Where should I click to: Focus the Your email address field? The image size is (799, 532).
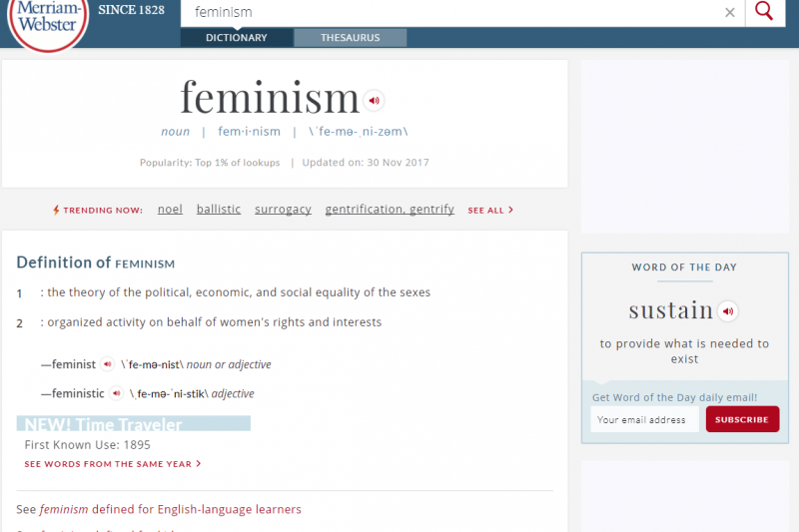[x=644, y=419]
